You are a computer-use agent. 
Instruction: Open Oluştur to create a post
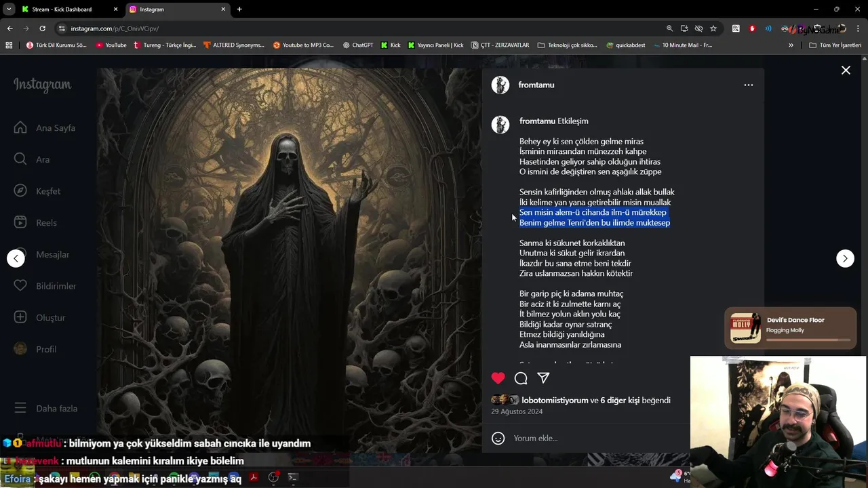(39, 317)
